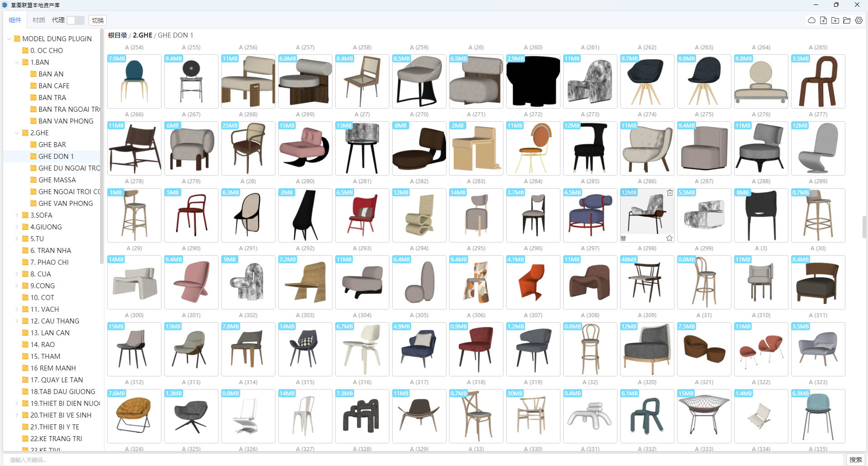Open the folder browse icon
The height and width of the screenshot is (466, 868).
pos(847,20)
